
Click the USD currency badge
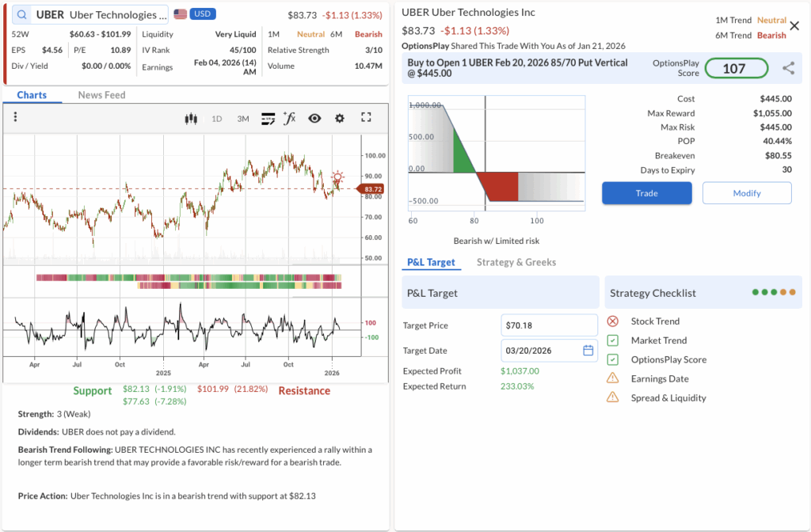203,14
